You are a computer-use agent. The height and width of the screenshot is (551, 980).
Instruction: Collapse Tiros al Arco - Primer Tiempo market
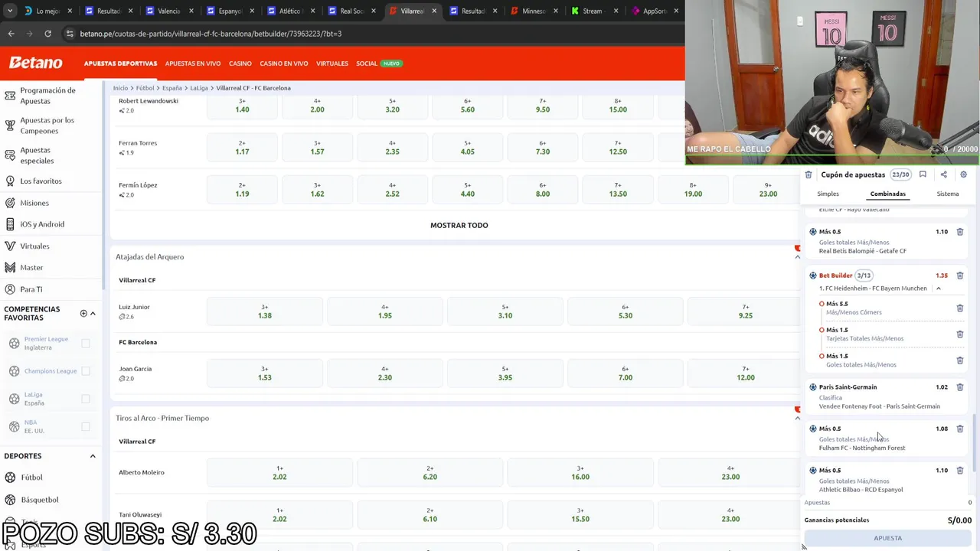797,418
